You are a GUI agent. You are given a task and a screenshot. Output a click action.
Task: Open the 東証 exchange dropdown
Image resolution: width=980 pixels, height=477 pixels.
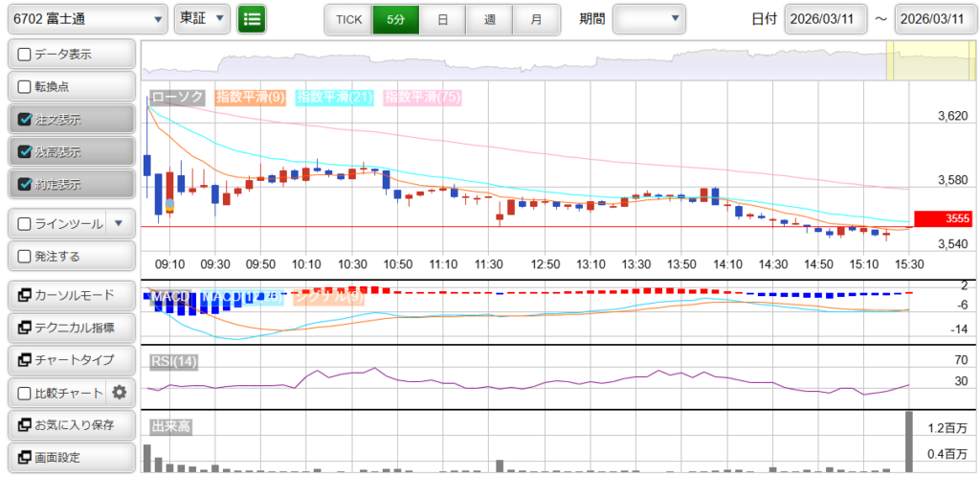click(x=204, y=18)
